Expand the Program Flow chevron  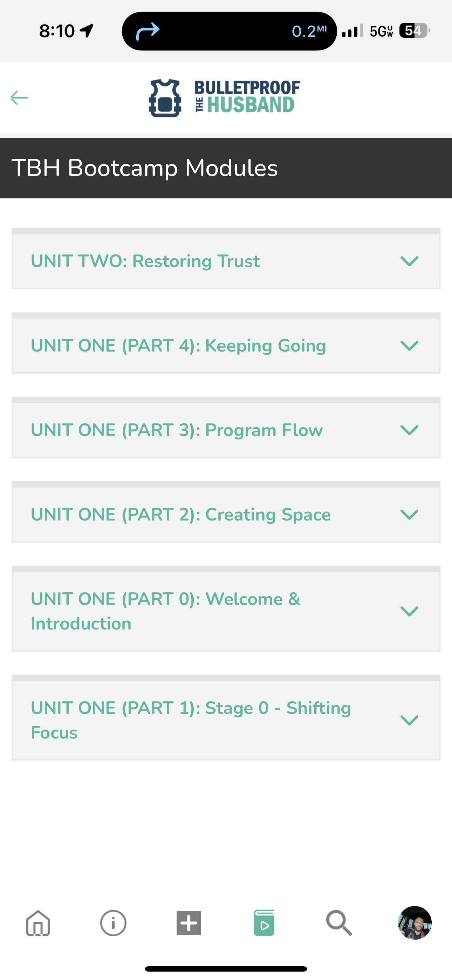pos(409,430)
